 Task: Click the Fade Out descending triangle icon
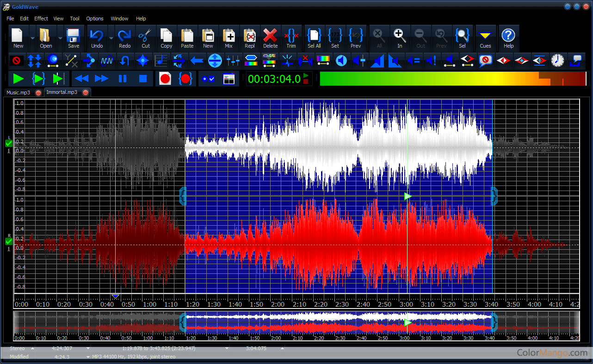tap(395, 61)
